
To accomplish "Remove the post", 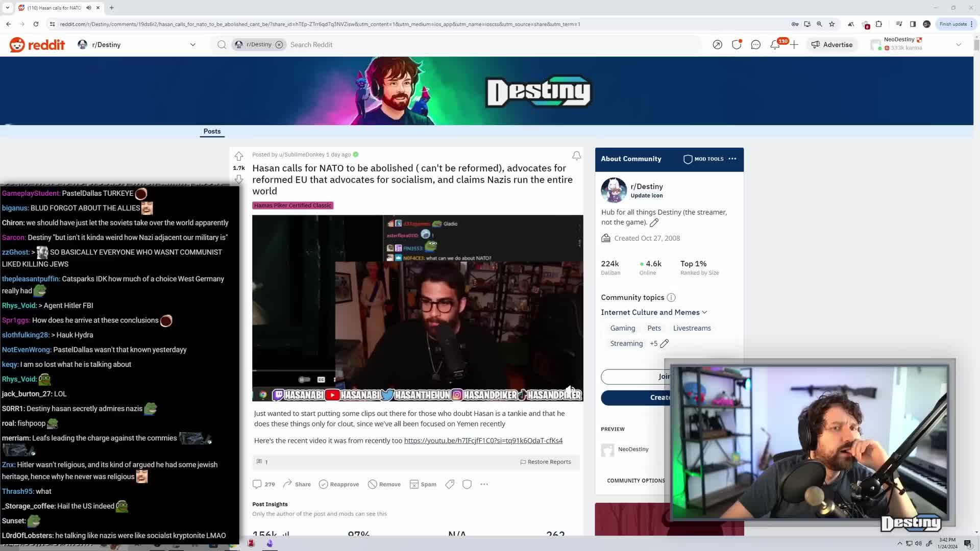I will [384, 485].
